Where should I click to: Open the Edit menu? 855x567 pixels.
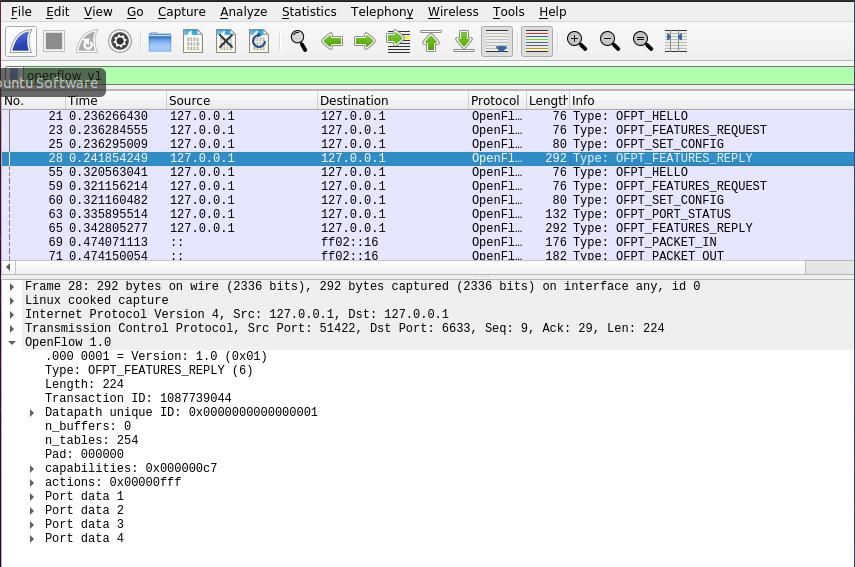tap(57, 11)
